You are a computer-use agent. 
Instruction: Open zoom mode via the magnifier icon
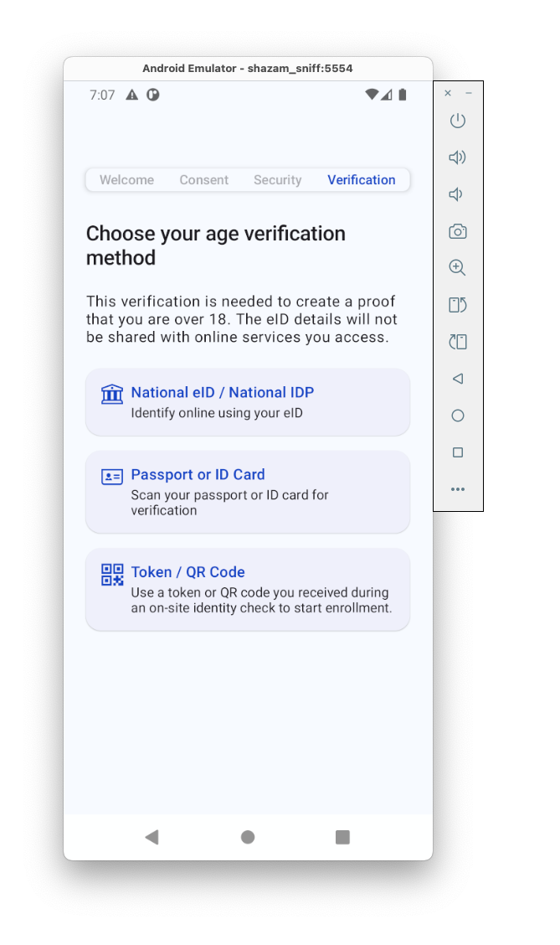tap(457, 267)
